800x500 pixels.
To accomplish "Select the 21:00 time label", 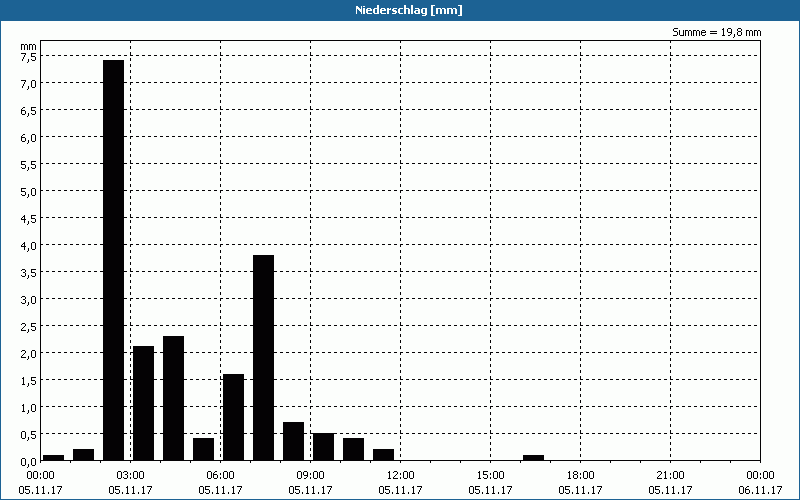I will (670, 476).
